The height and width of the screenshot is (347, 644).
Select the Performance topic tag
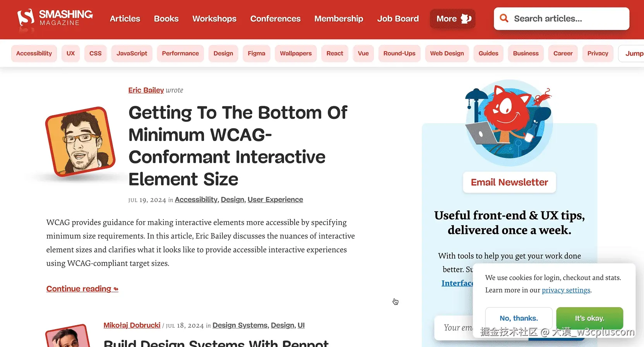[180, 53]
